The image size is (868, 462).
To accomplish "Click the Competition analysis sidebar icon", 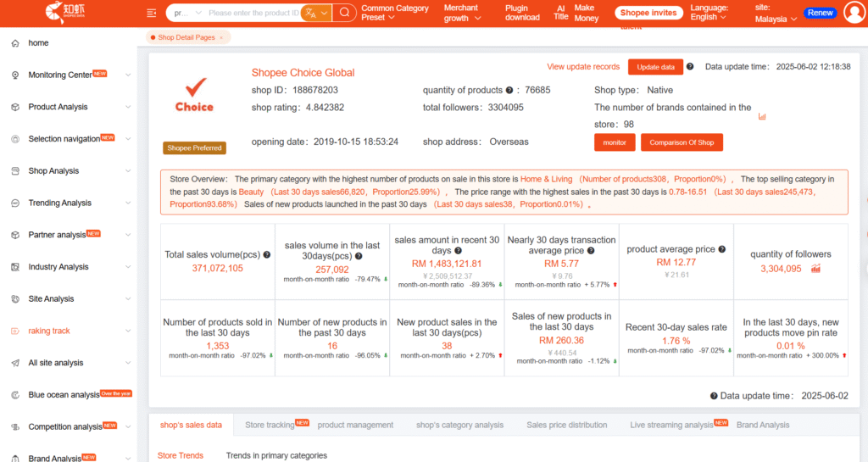I will [x=15, y=427].
